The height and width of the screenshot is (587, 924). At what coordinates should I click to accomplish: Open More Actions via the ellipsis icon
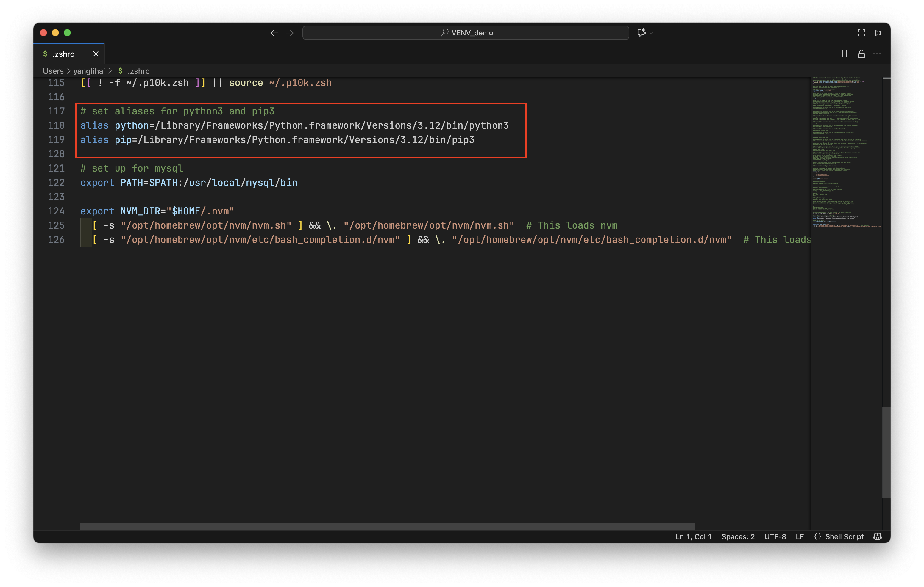coord(877,54)
